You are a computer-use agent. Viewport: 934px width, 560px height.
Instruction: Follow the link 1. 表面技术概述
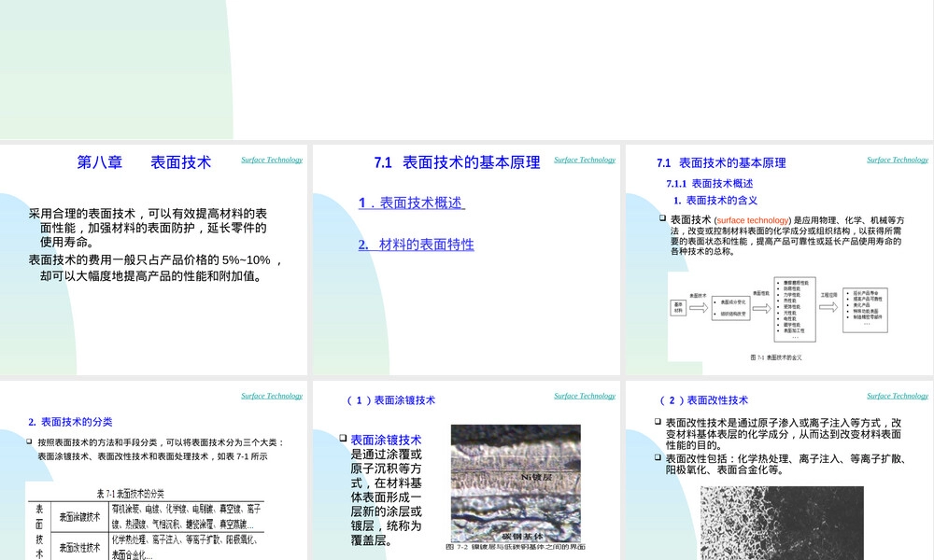point(411,203)
